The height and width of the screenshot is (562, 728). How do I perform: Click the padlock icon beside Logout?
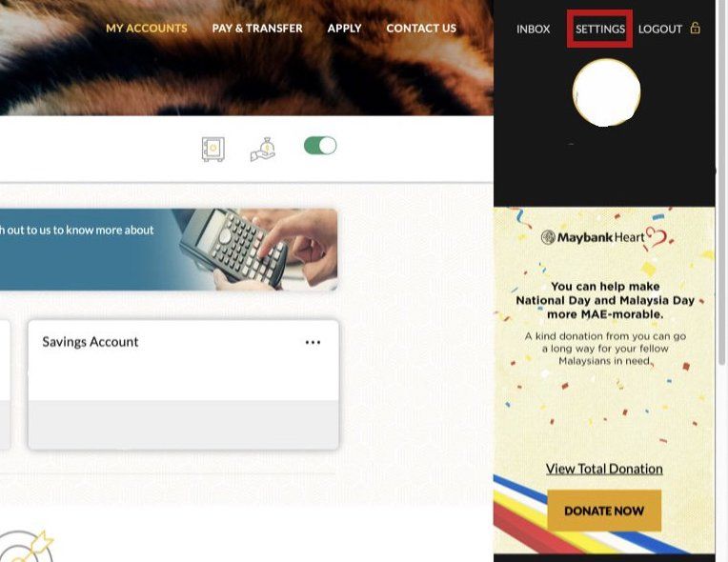pos(695,28)
